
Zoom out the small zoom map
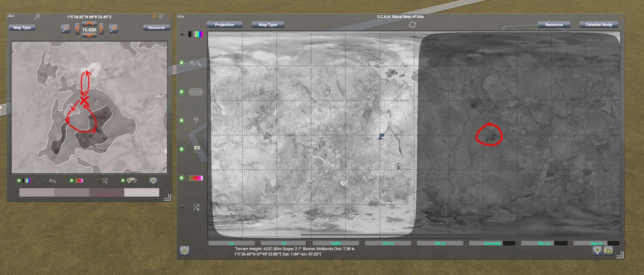(65, 29)
